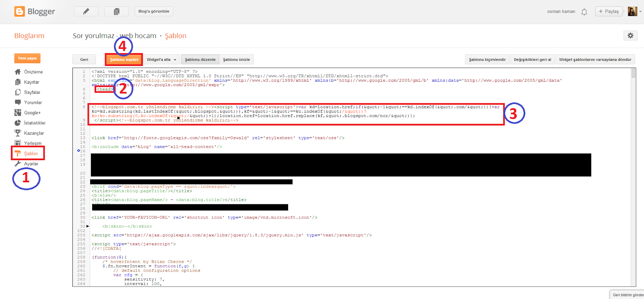Save template with Şablonu kaydet

pyautogui.click(x=124, y=60)
